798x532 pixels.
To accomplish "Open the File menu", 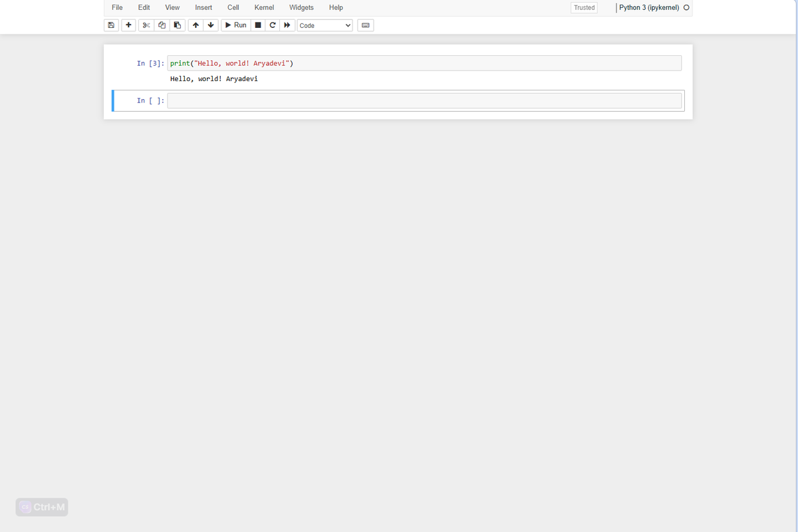I will (x=117, y=7).
